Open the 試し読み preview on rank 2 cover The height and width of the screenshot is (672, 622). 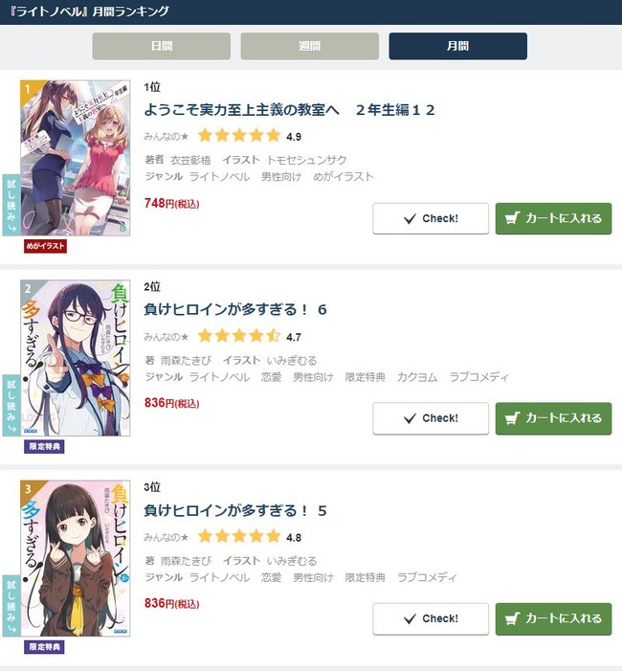(11, 406)
